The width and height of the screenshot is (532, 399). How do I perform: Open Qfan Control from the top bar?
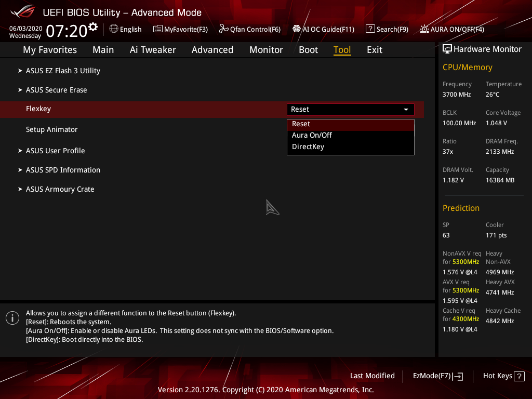coord(249,29)
